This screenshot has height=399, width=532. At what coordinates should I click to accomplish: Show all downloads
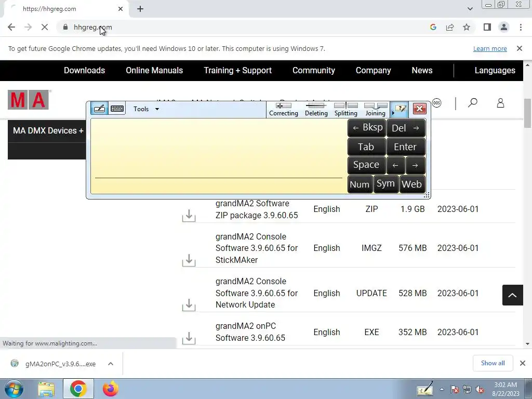pos(493,363)
